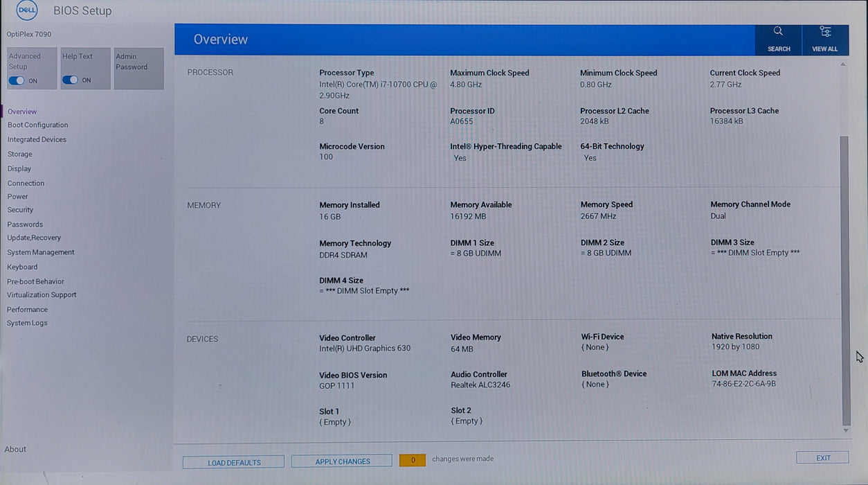Open Performance settings
868x485 pixels.
click(27, 310)
